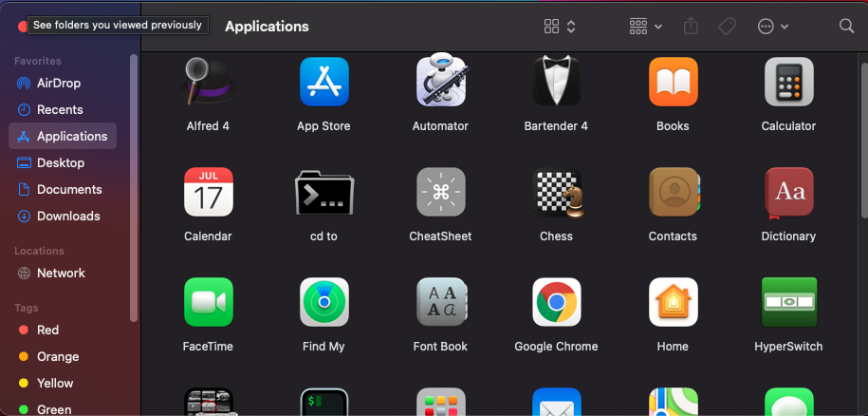This screenshot has width=868, height=416.
Task: Select the Automator robot icon
Action: tap(441, 81)
